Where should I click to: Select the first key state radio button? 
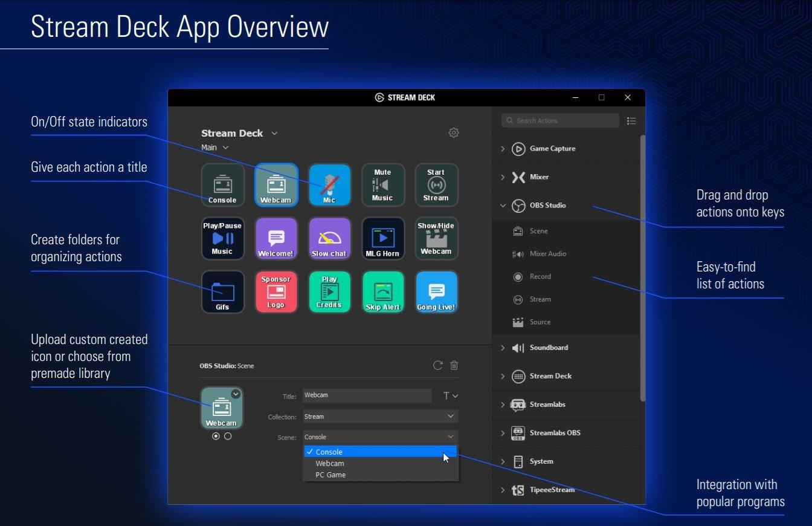pyautogui.click(x=216, y=436)
